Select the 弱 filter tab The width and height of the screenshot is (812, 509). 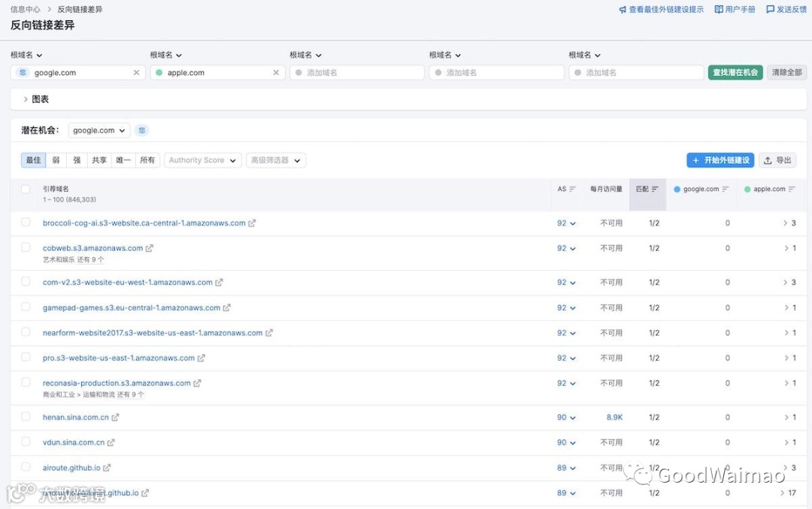tap(56, 160)
